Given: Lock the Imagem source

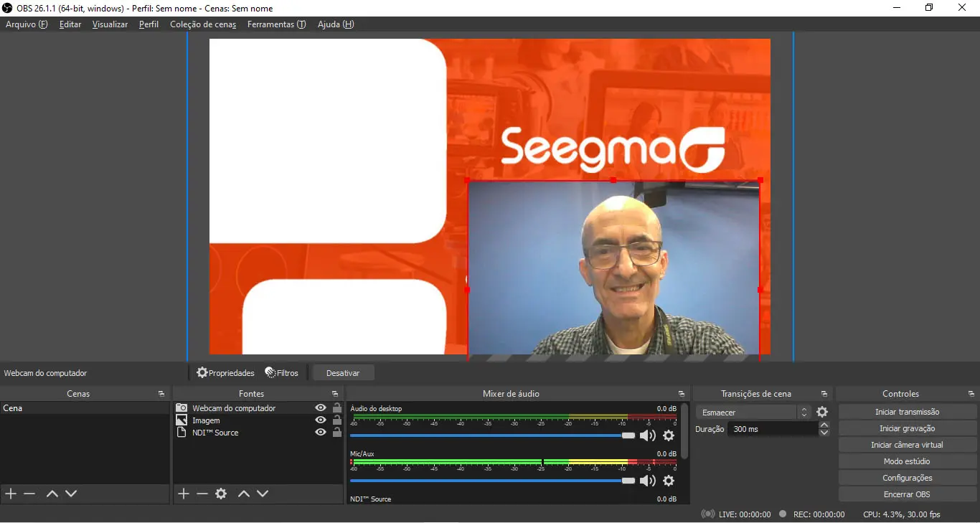Looking at the screenshot, I should (337, 420).
